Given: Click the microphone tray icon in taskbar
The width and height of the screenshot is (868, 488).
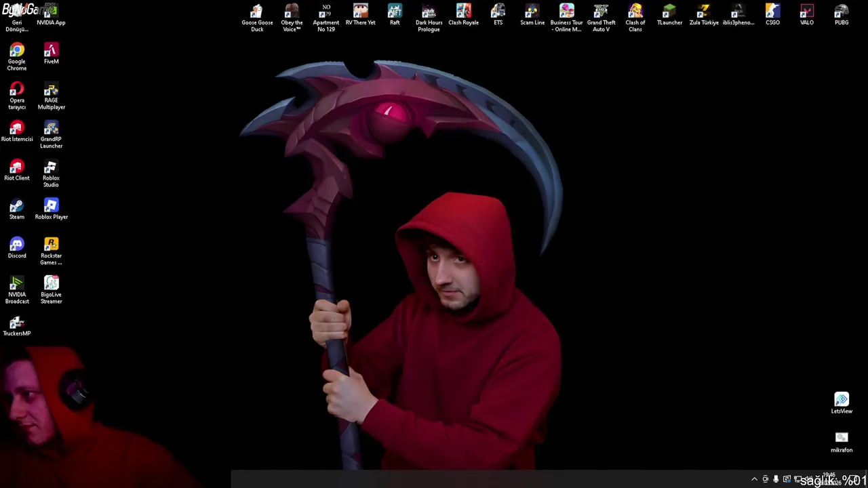Looking at the screenshot, I should pyautogui.click(x=776, y=479).
